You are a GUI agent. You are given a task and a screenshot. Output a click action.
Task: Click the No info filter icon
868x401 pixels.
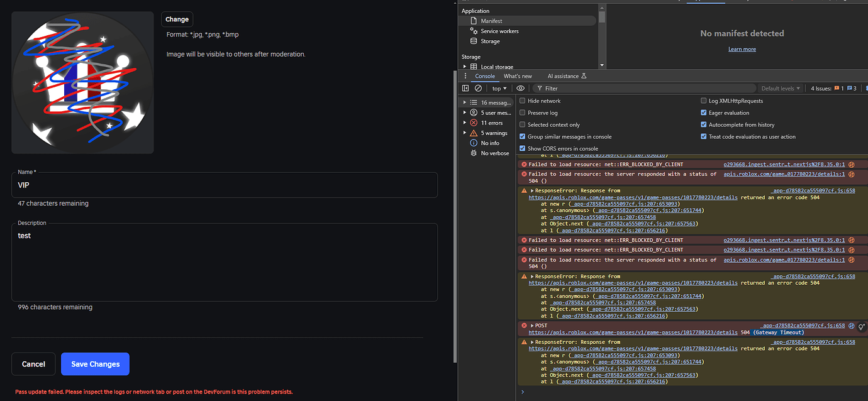[x=474, y=143]
